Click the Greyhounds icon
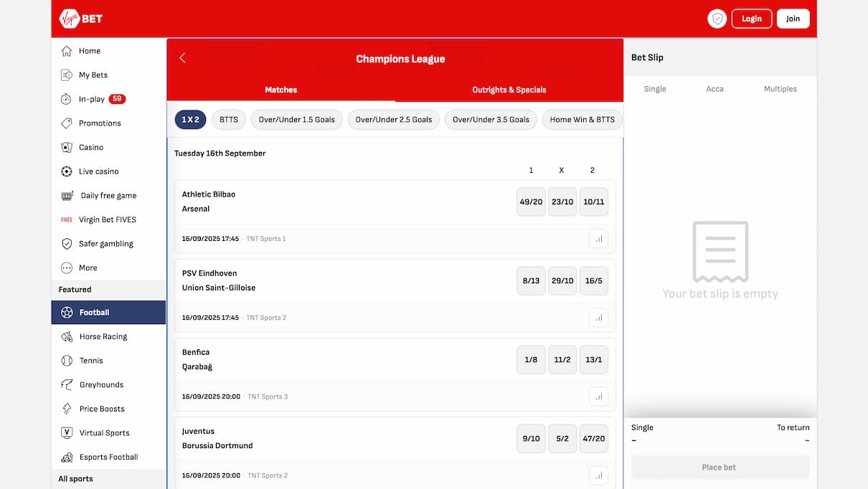 coord(67,385)
